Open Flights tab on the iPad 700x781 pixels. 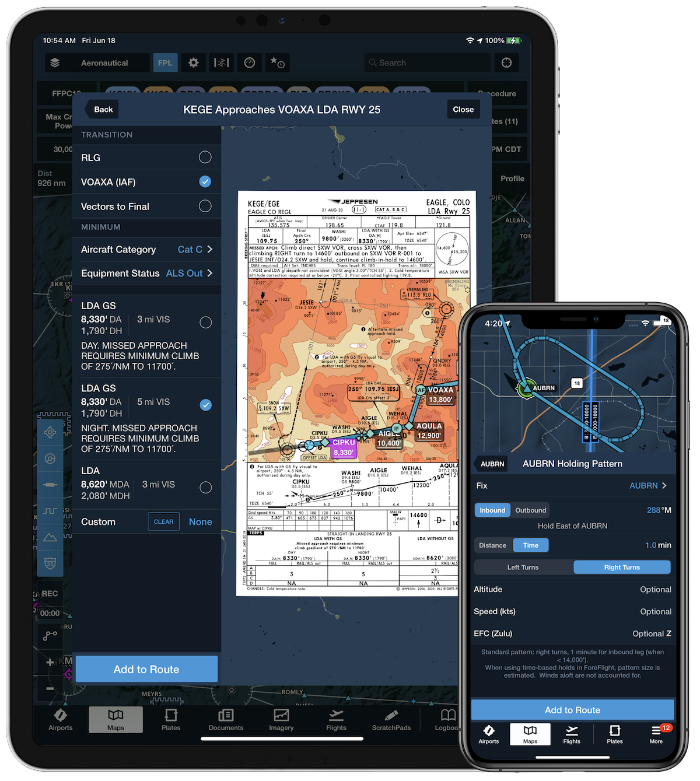[x=337, y=720]
